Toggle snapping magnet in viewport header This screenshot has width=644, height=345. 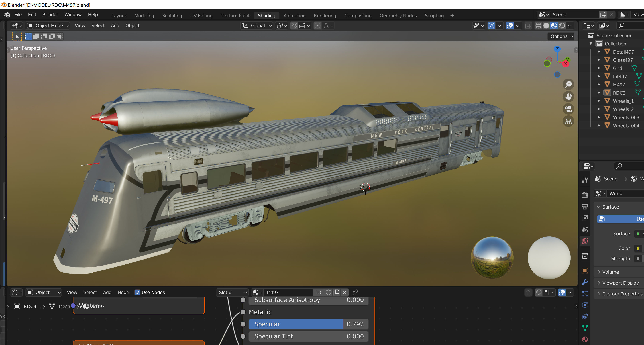[x=294, y=26]
